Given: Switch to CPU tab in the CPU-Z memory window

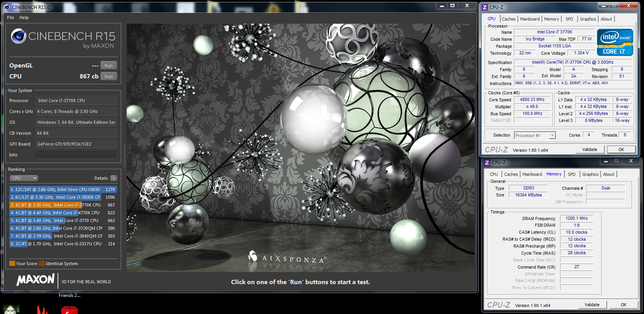Looking at the screenshot, I should [494, 174].
